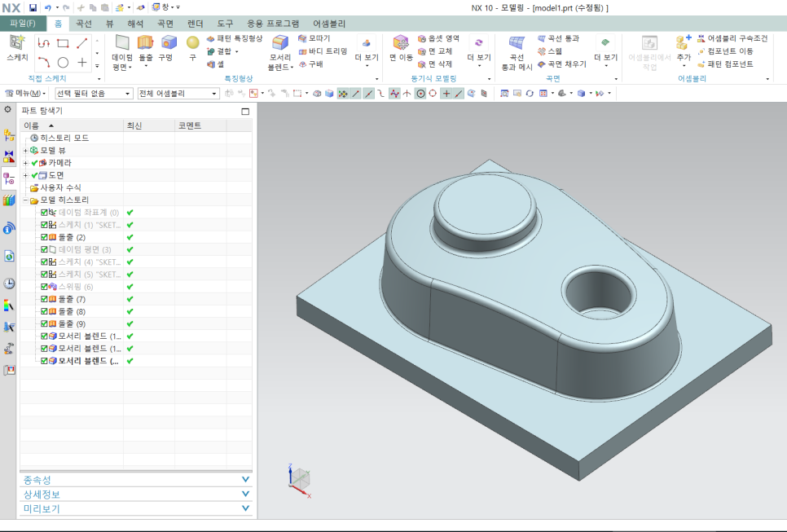Screen dimensions: 787x532
Task: Select Through Curve Mesh (곡선 통과 메시) icon
Action: pyautogui.click(x=517, y=42)
